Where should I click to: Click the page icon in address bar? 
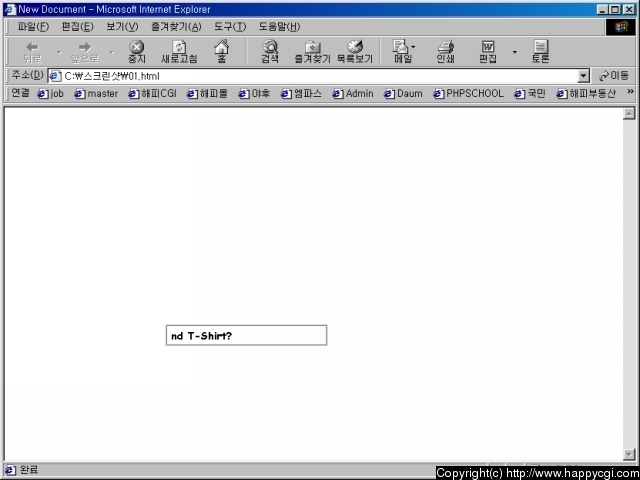(x=55, y=76)
